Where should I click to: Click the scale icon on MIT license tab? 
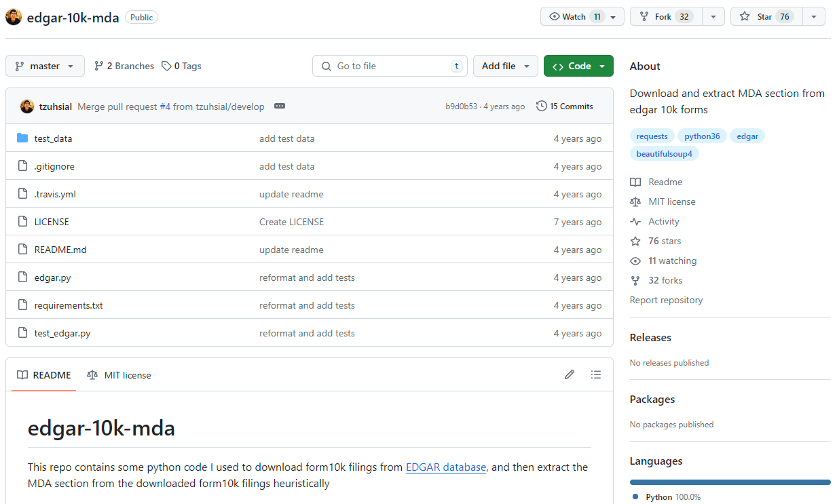92,375
